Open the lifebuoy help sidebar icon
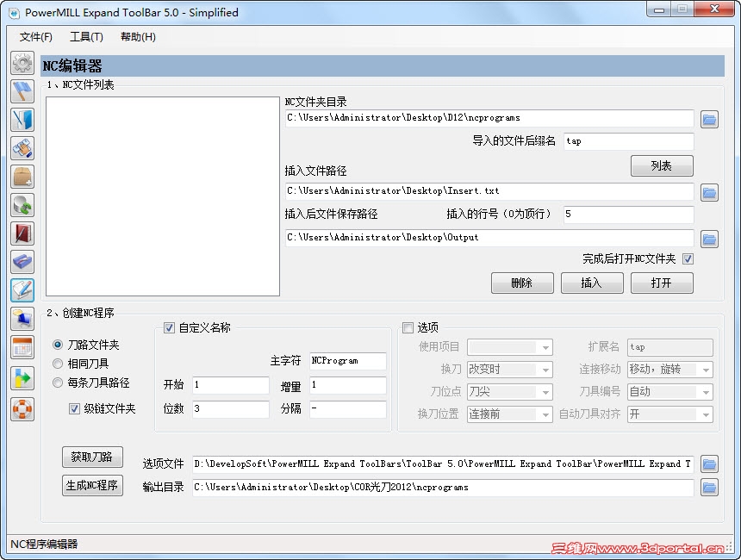The height and width of the screenshot is (560, 741). (22, 408)
